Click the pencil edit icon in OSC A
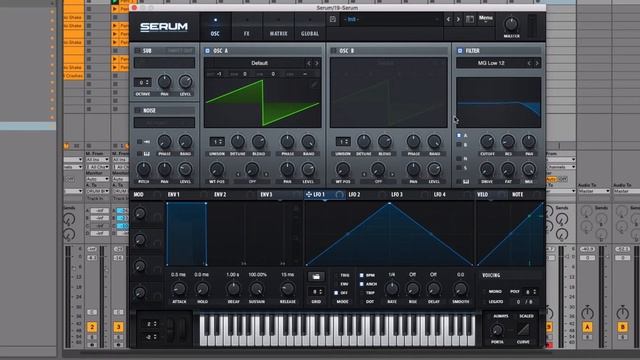This screenshot has width=640, height=360. (314, 84)
